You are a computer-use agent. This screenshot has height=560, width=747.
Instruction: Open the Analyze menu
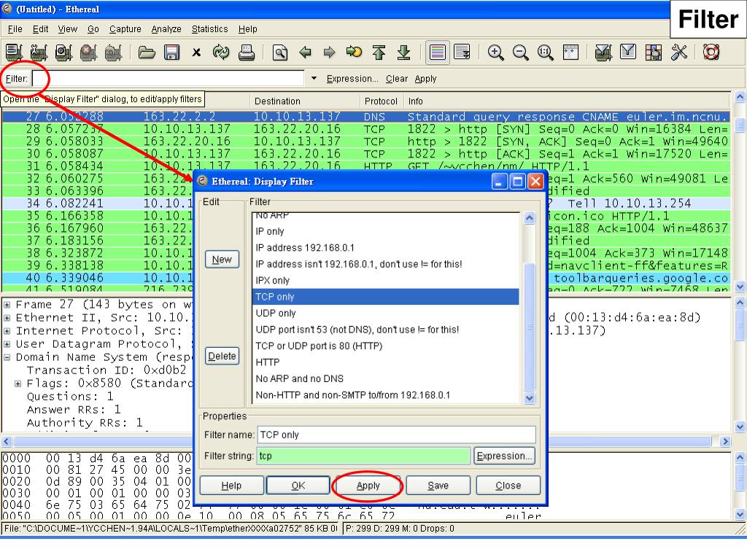(166, 29)
